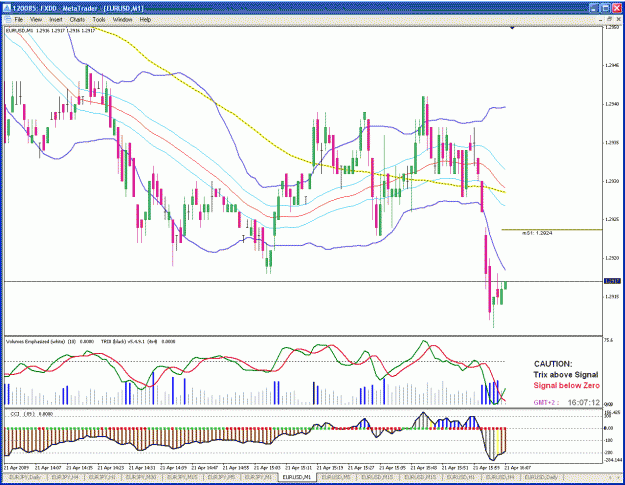Select the active EURUSD,M1 chart tab

[x=297, y=477]
